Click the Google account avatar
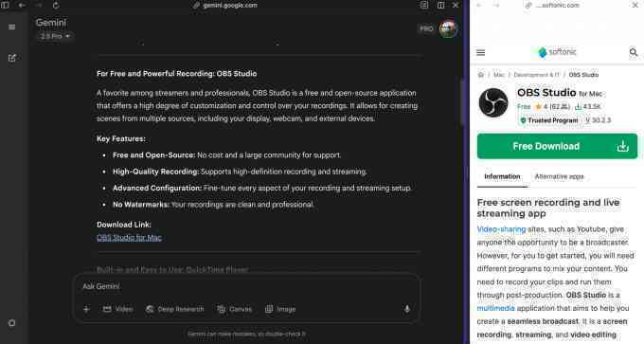This screenshot has height=344, width=644. 448,28
